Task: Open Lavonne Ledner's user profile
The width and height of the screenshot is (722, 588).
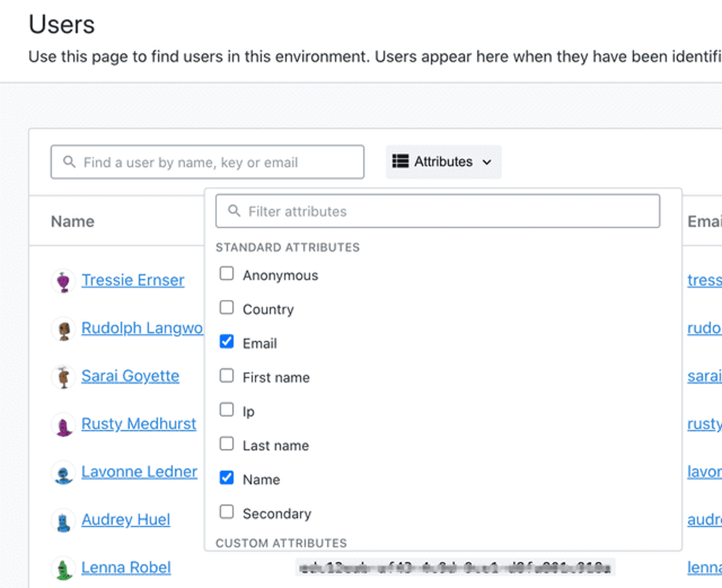Action: point(139,471)
